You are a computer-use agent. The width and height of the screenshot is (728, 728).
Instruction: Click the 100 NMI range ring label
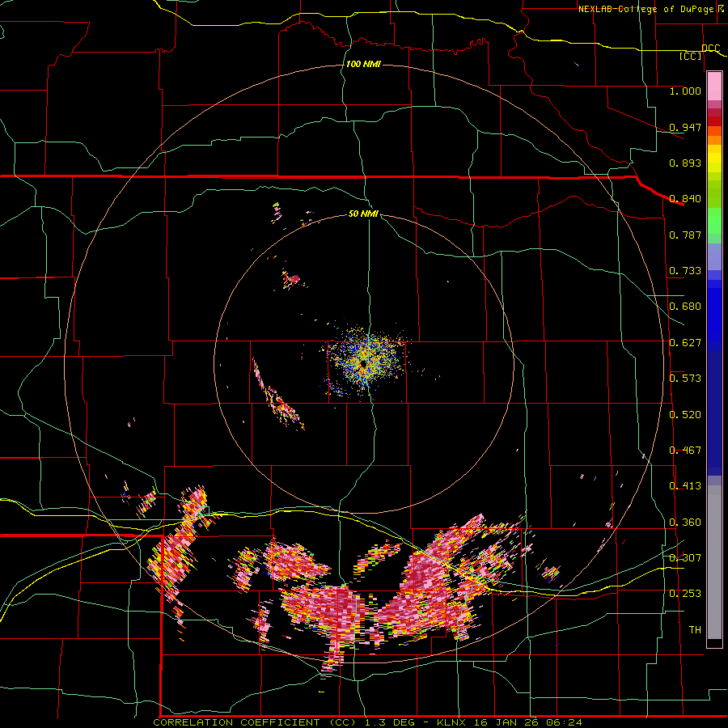coord(363,64)
